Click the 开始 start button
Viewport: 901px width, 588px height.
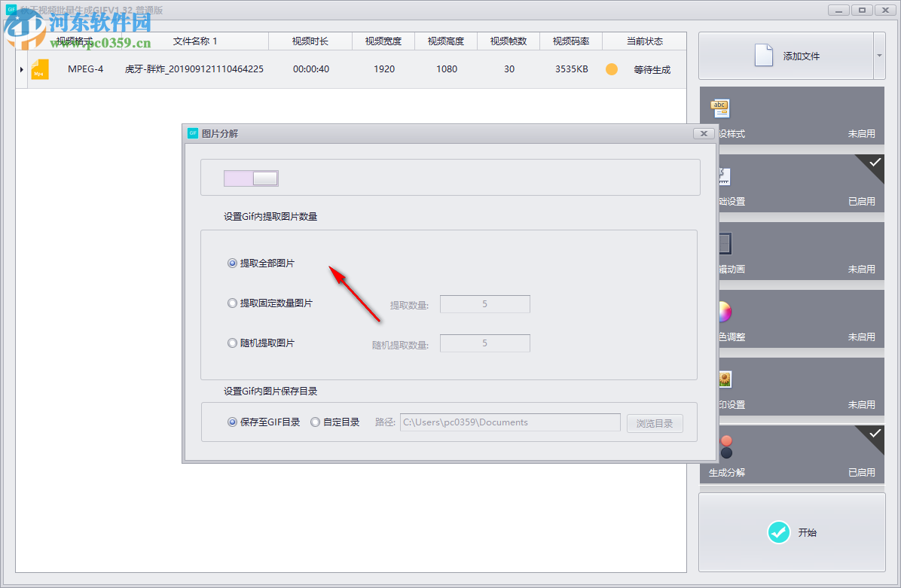792,532
